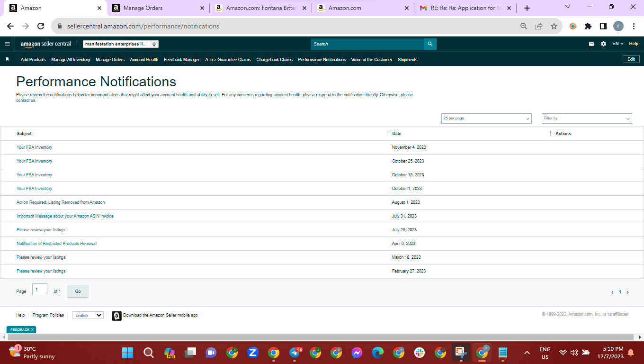Image resolution: width=644 pixels, height=364 pixels.
Task: Open a new browser tab
Action: tap(527, 8)
